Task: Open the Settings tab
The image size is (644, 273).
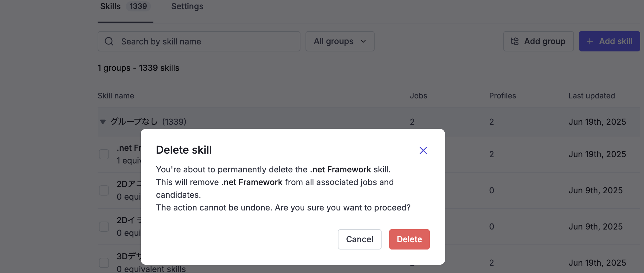Action: coord(187,6)
